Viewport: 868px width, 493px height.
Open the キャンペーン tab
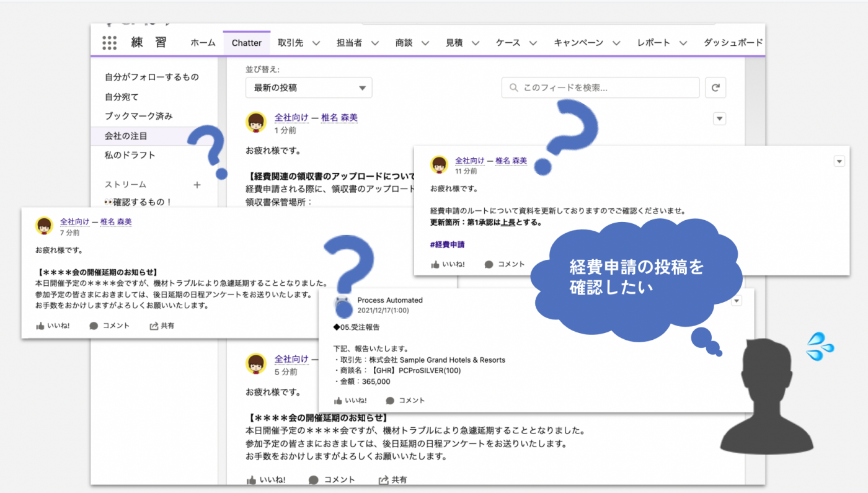(x=578, y=43)
